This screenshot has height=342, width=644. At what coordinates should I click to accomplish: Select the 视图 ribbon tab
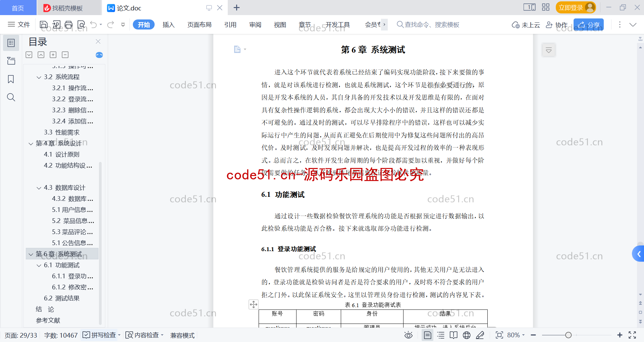click(280, 24)
